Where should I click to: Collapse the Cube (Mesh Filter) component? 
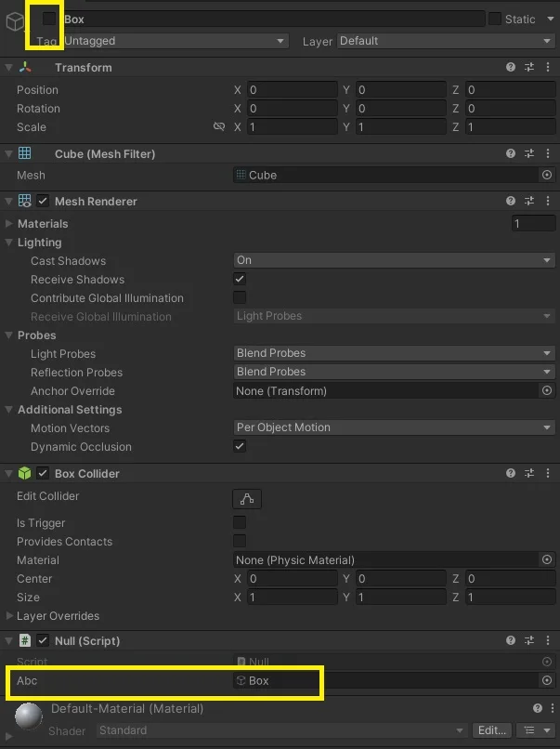coord(8,154)
